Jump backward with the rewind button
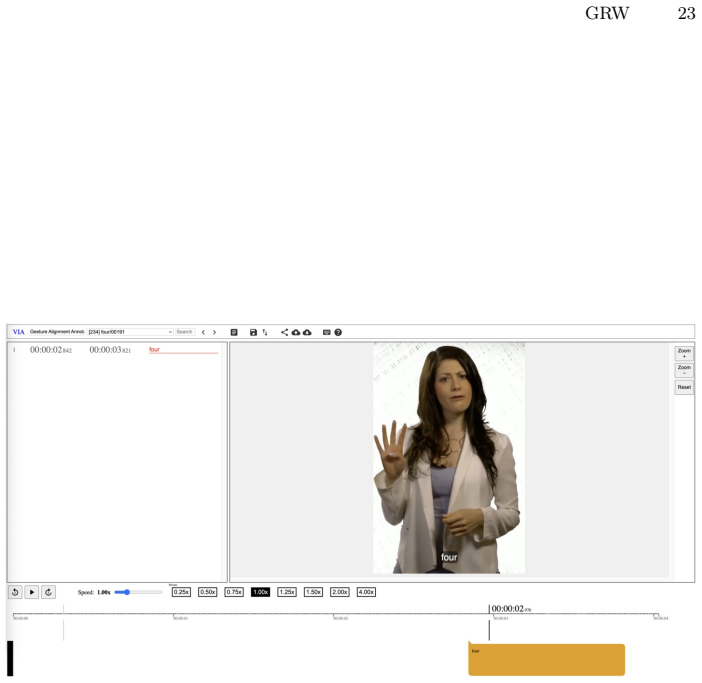 coord(15,592)
